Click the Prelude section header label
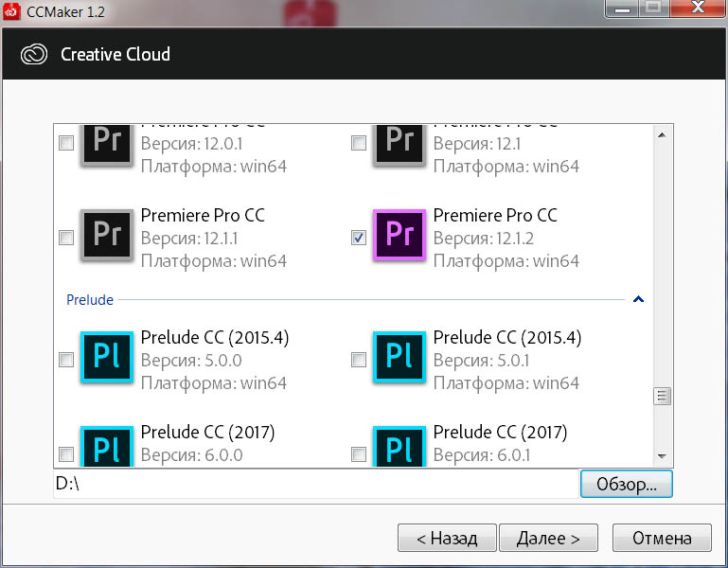 point(90,299)
